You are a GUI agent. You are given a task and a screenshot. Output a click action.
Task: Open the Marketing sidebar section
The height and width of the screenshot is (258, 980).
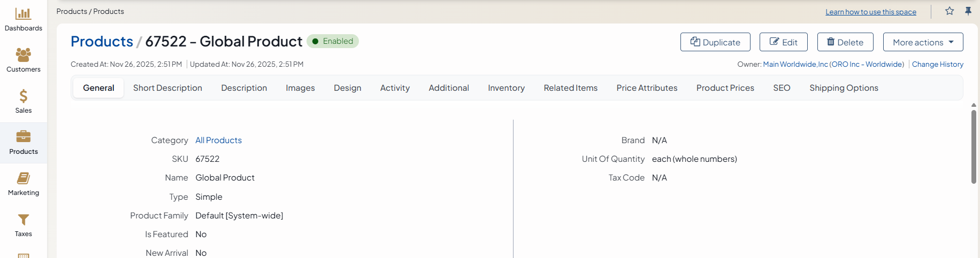click(x=23, y=178)
